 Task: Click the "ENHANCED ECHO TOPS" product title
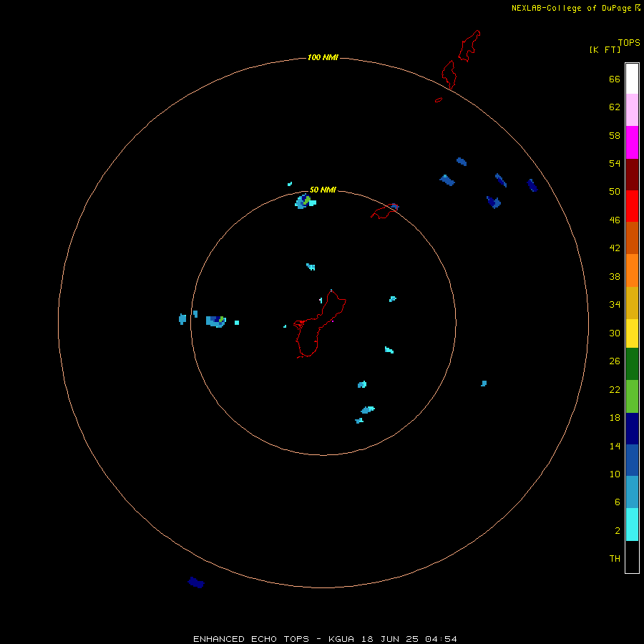(251, 639)
